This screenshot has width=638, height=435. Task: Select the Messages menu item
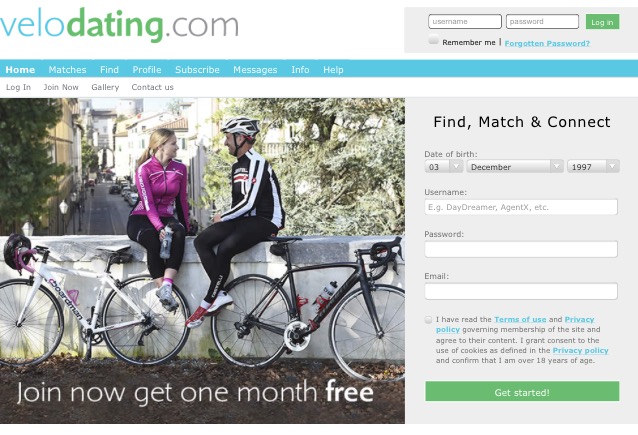click(255, 70)
